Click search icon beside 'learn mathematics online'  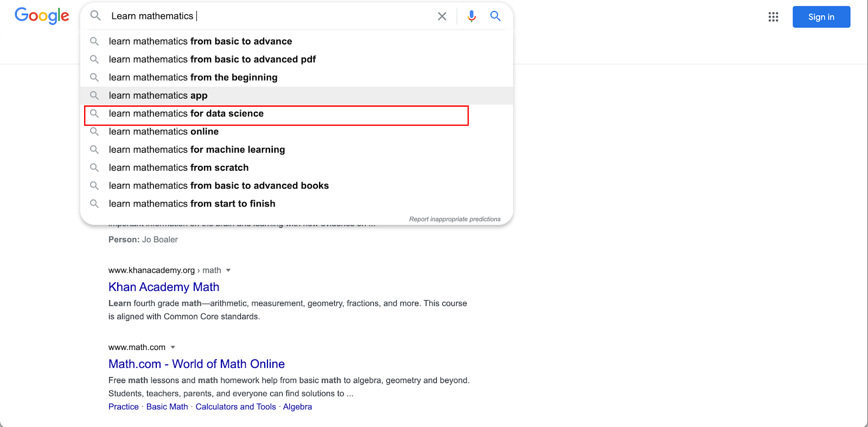click(x=94, y=132)
